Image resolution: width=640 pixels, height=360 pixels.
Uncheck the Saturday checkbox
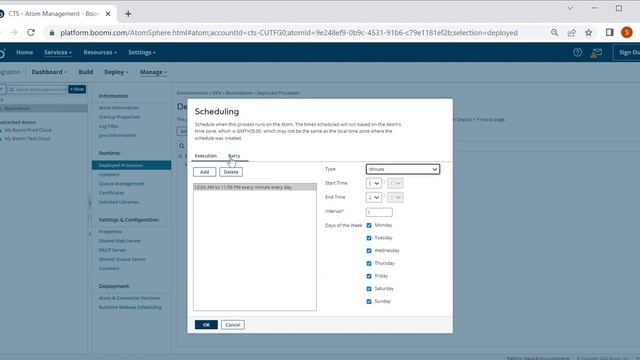click(369, 289)
